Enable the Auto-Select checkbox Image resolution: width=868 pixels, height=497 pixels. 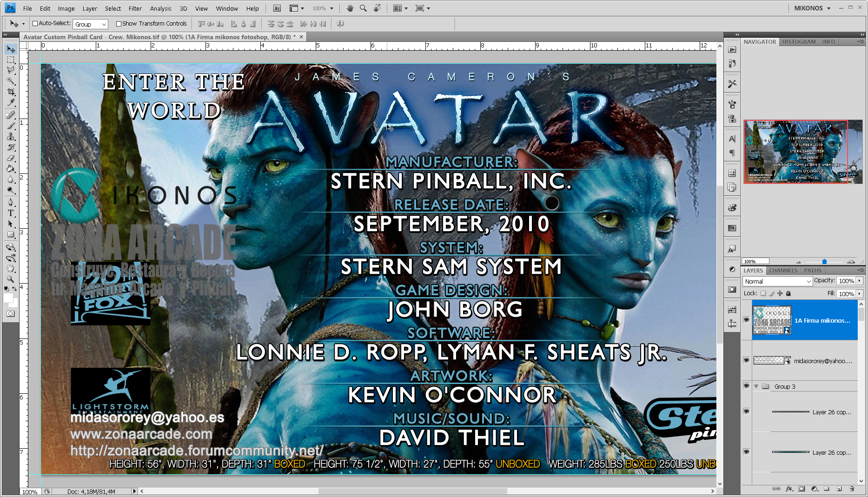tap(35, 24)
